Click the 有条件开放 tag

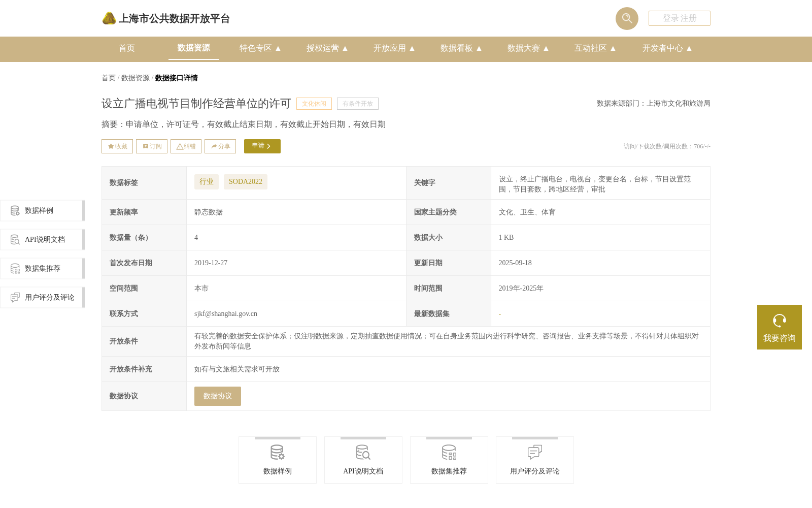click(358, 104)
